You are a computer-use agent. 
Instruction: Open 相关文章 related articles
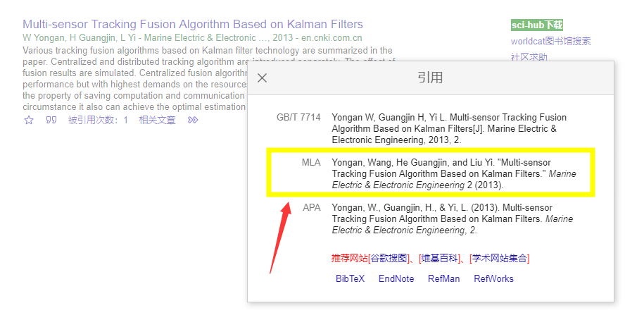click(157, 120)
